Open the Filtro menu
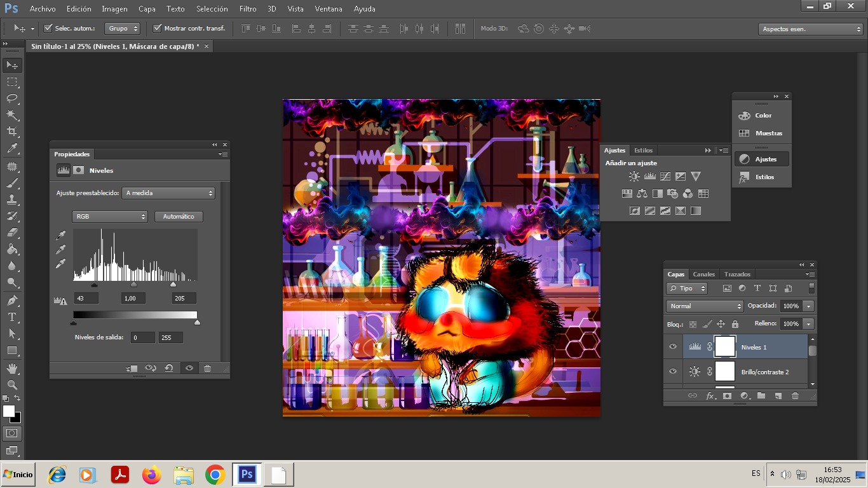 click(248, 9)
